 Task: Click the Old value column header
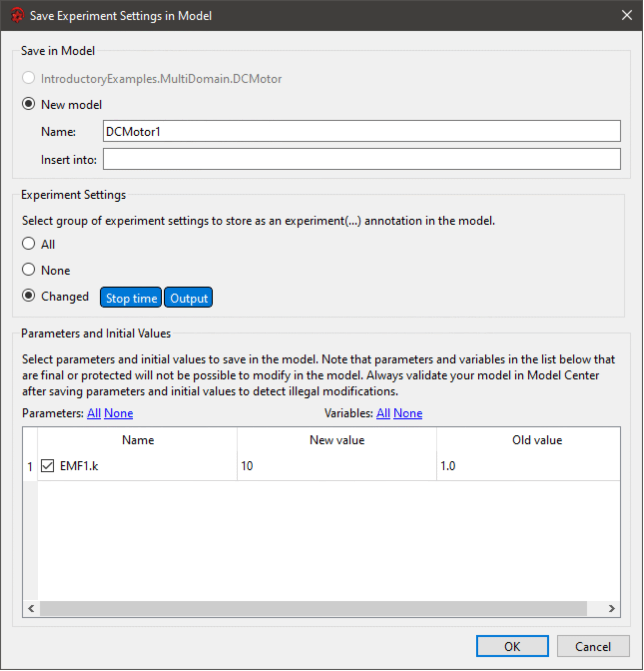pos(529,440)
